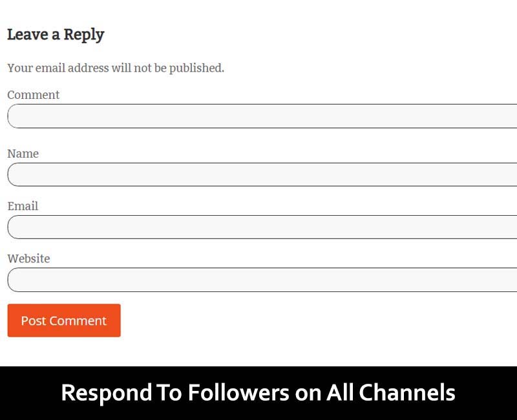Screen dimensions: 517x420
Task: Click the word "All" in the banner
Action: point(339,393)
